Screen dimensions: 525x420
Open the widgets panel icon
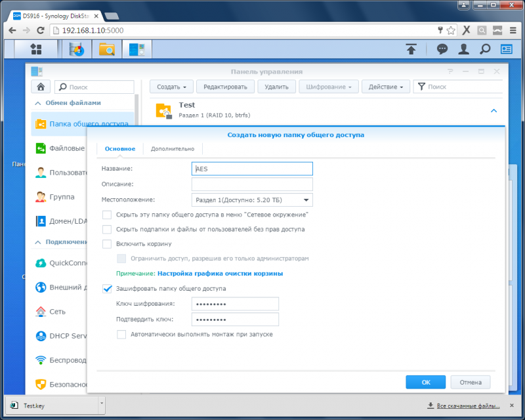(x=506, y=49)
